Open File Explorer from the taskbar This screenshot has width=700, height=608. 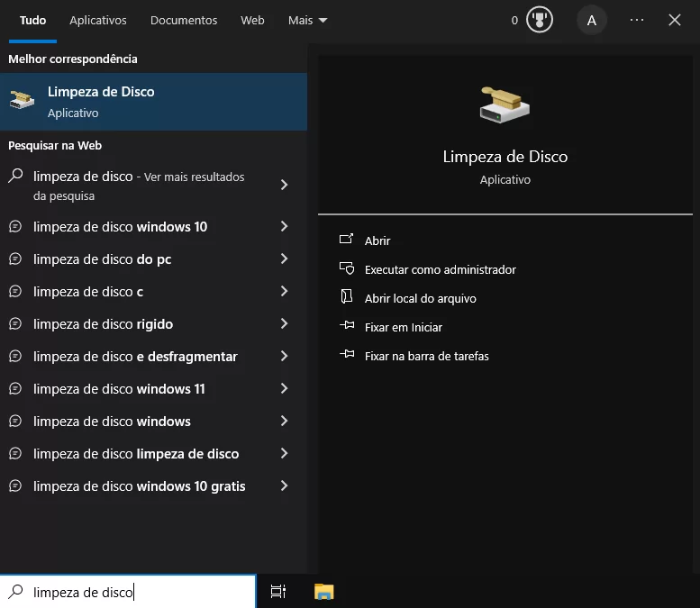(324, 592)
